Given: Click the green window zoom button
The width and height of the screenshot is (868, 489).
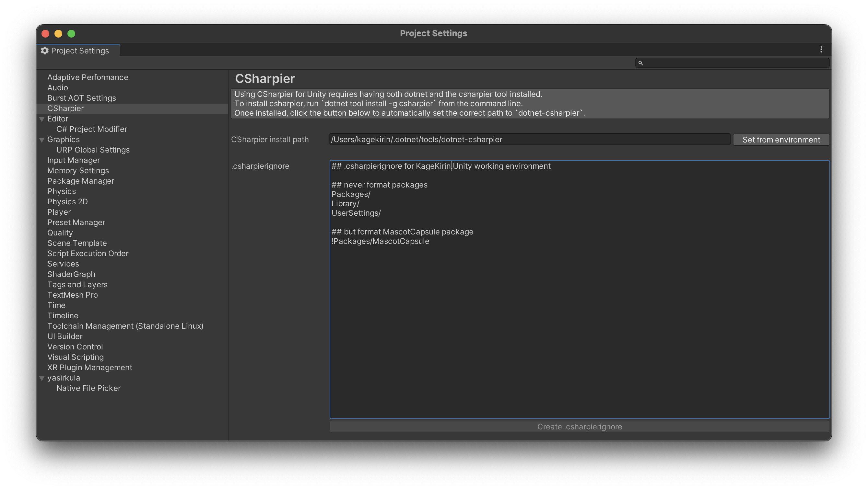Looking at the screenshot, I should [71, 34].
